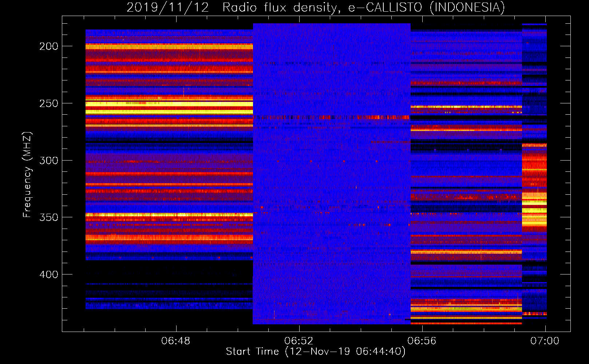The height and width of the screenshot is (364, 589).
Task: Click the 06:48 time tick label
Action: pos(176,341)
